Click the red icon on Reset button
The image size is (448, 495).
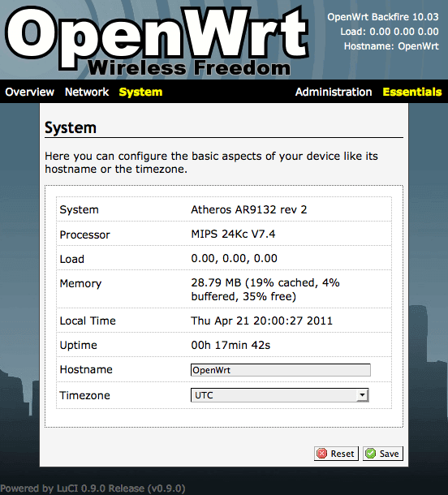pos(321,454)
